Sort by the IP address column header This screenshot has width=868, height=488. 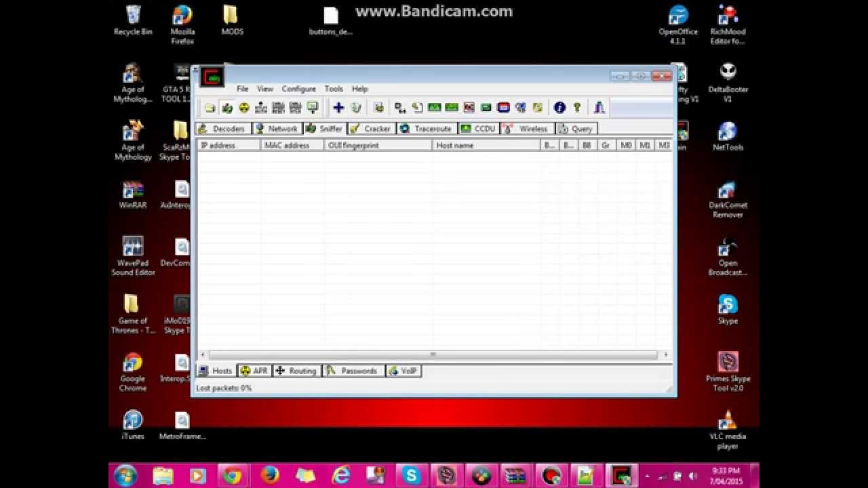[229, 145]
